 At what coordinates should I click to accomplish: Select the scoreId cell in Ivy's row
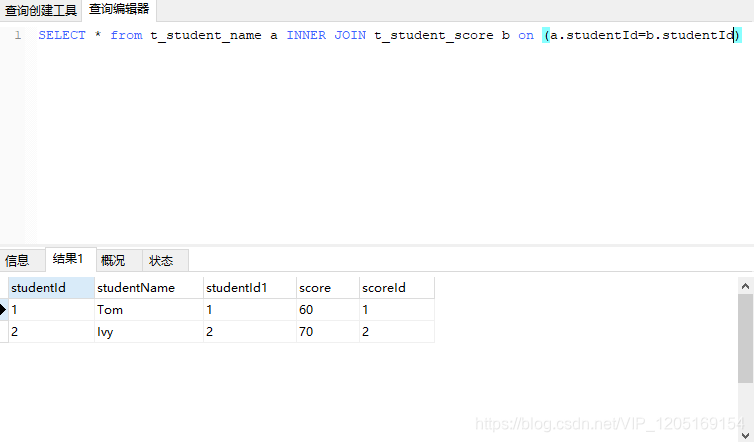(397, 332)
